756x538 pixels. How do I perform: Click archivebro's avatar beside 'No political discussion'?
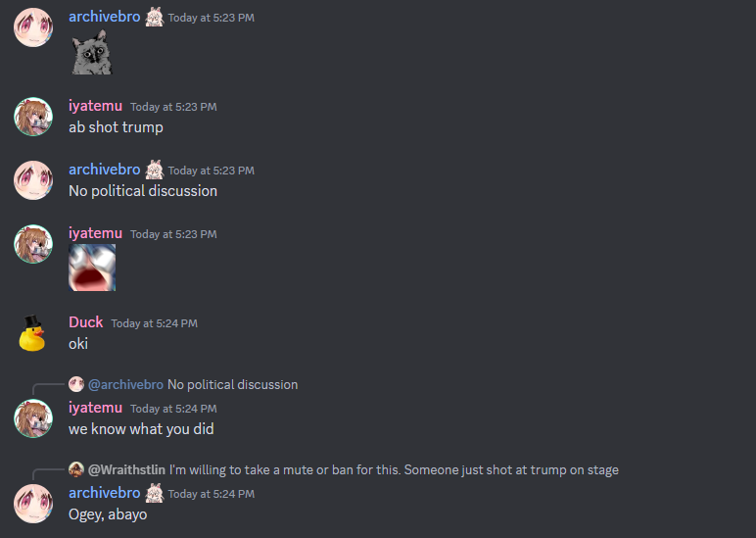(33, 180)
